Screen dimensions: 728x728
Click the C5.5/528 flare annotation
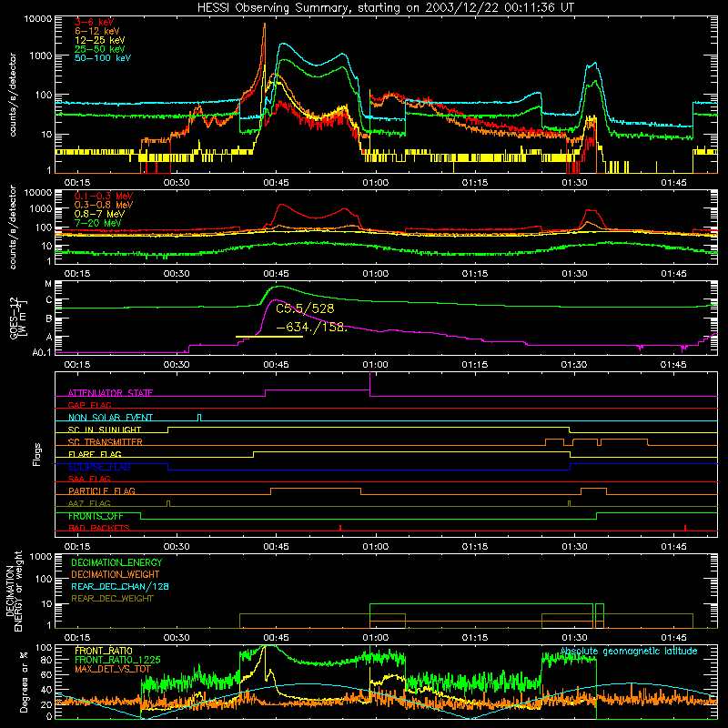(305, 308)
